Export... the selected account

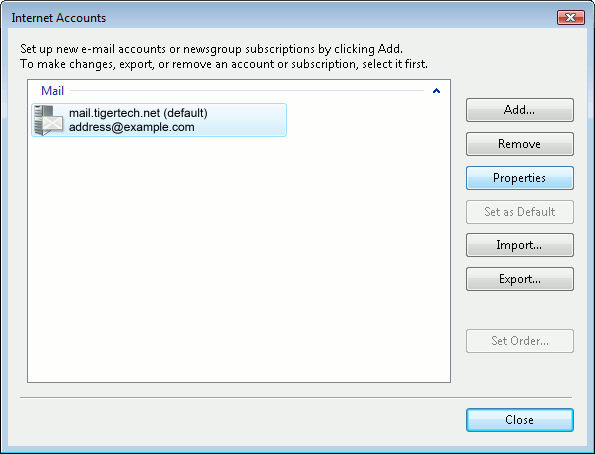[519, 279]
